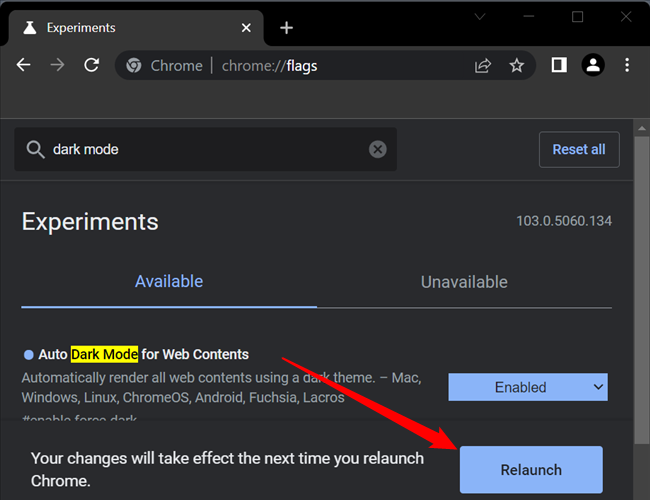Click the 'Automatically render all web contents' description

tap(221, 388)
